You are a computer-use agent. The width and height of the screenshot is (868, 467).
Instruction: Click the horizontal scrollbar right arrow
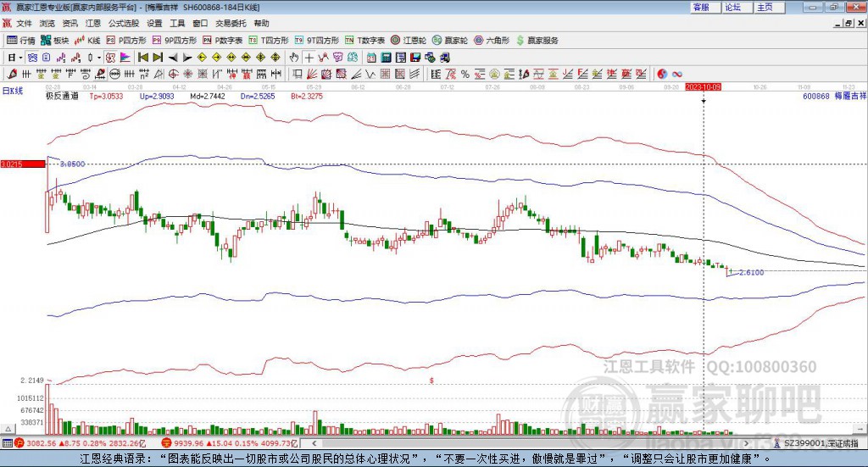point(746,443)
